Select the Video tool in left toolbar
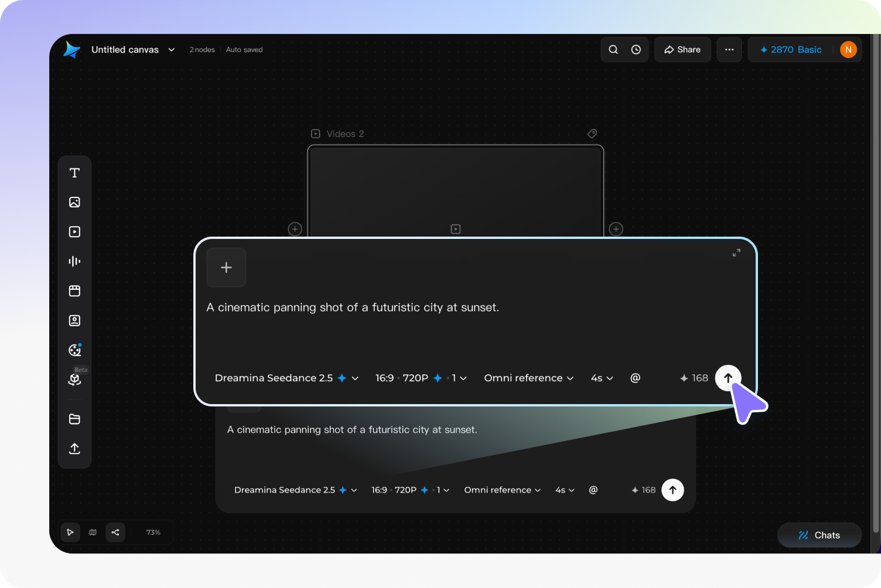 point(74,232)
